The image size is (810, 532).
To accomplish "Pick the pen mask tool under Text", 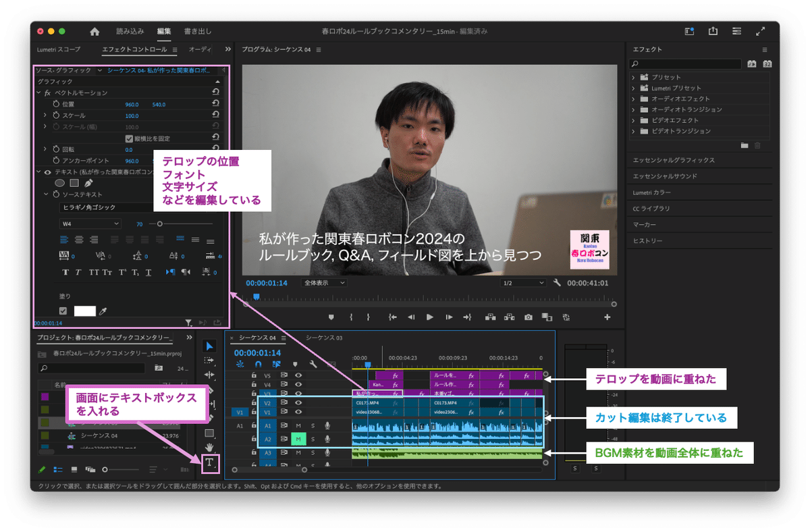I will tap(88, 183).
